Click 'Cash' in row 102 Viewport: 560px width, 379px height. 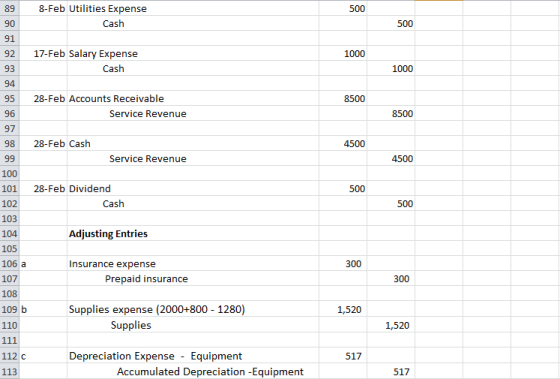point(193,203)
